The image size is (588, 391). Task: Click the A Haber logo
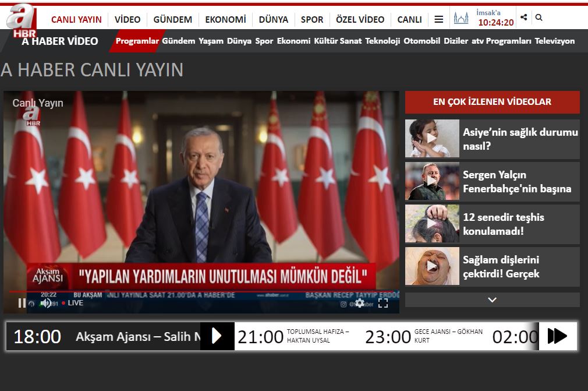[22, 21]
